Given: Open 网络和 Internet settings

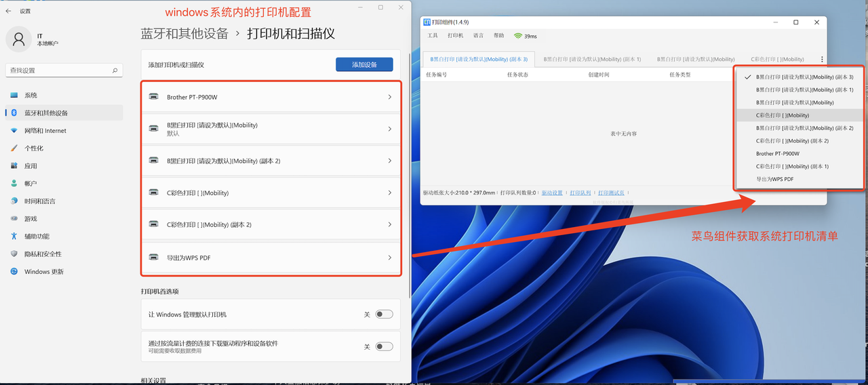Looking at the screenshot, I should (x=64, y=131).
